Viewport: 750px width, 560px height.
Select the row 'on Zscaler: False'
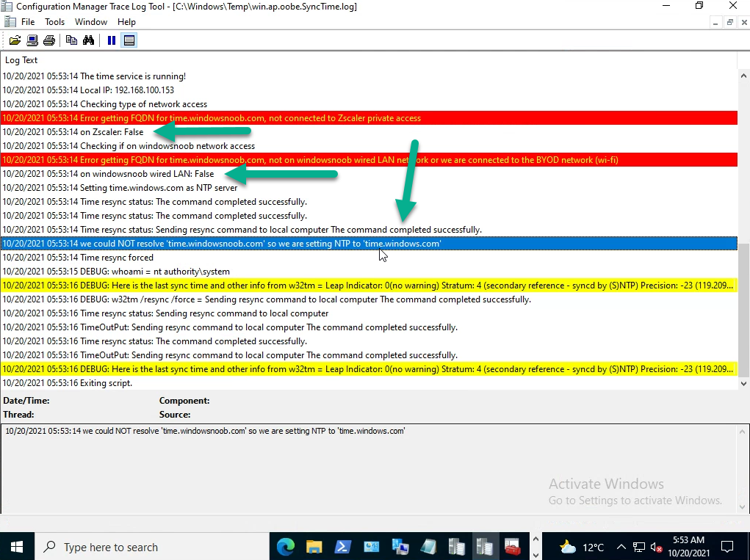click(369, 132)
